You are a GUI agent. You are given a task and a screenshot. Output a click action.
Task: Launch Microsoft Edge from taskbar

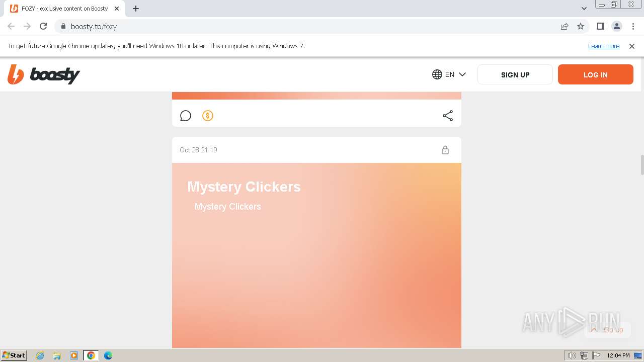click(108, 355)
